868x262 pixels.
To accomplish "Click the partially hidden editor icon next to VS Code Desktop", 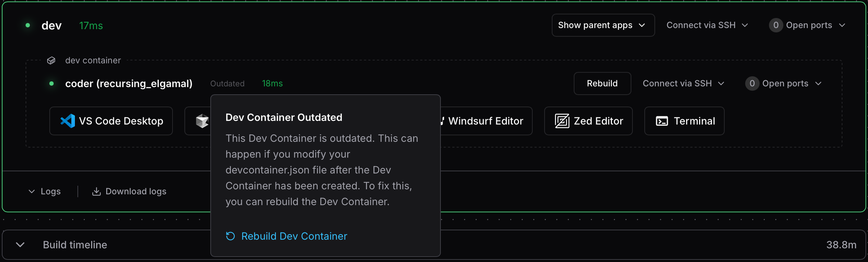I will point(202,121).
